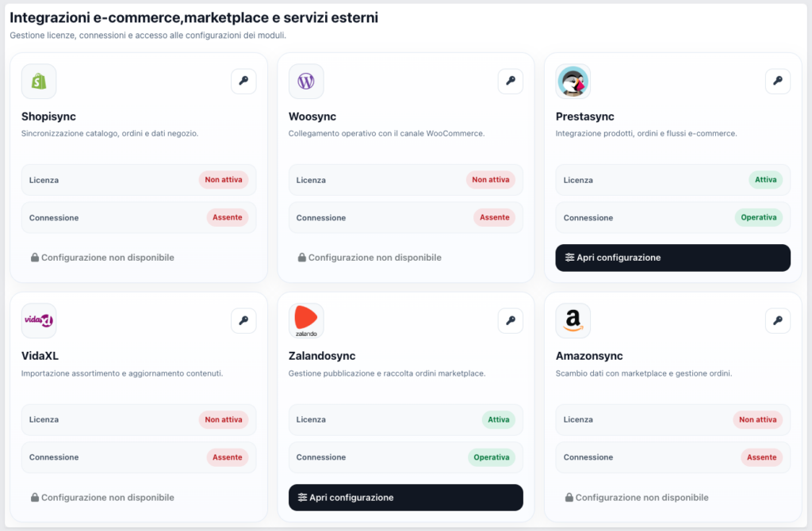This screenshot has height=531, width=812.
Task: Click the Amazon logo icon
Action: point(573,320)
